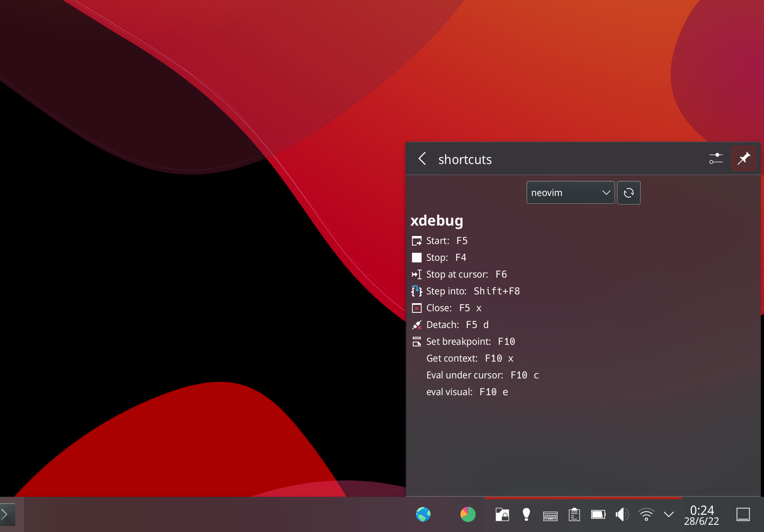Toggle the pin to keep widget open
Viewport: 764px width, 532px height.
(744, 159)
